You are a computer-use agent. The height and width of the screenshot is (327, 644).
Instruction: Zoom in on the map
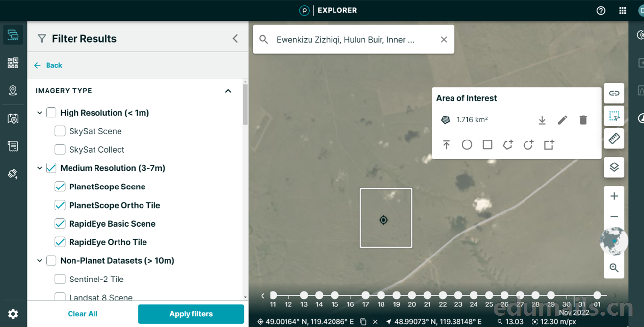(x=614, y=196)
